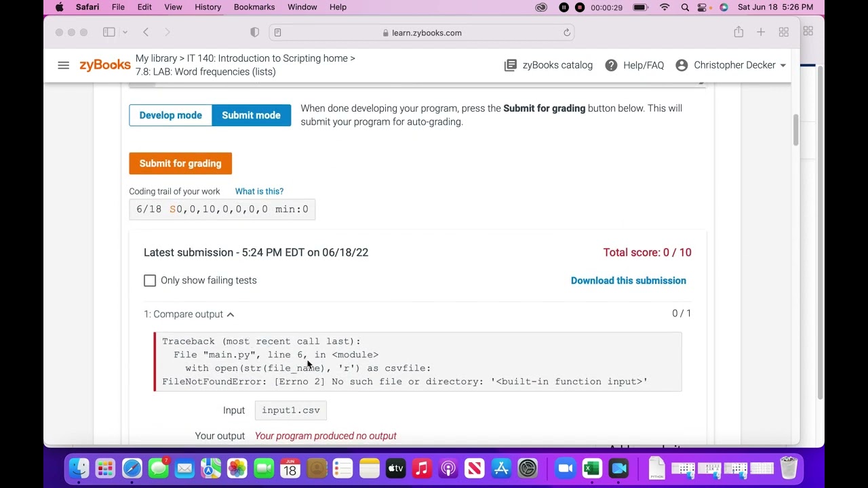The height and width of the screenshot is (488, 868).
Task: Reload the page in Safari
Action: (x=567, y=33)
